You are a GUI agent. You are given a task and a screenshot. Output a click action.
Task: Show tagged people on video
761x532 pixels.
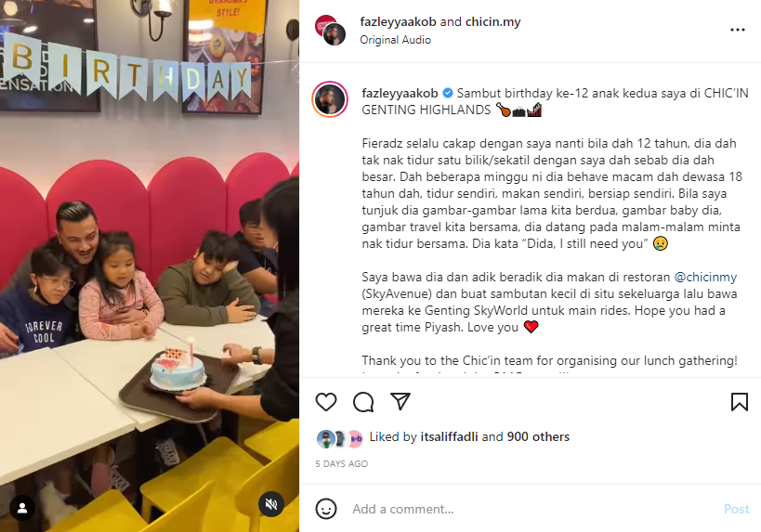(x=22, y=508)
